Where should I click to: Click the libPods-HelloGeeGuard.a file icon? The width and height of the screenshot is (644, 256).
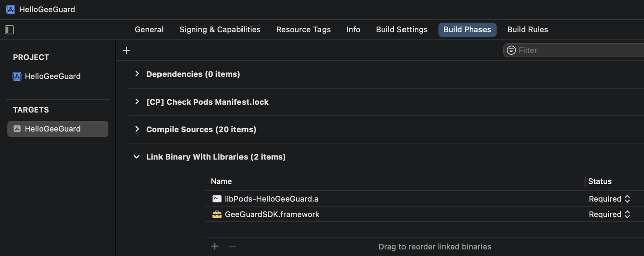[x=217, y=199]
